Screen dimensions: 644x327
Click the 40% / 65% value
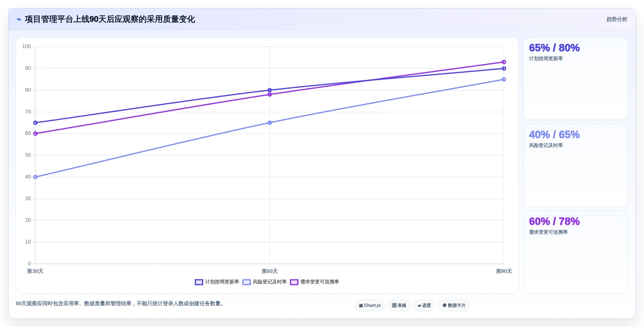(x=554, y=135)
